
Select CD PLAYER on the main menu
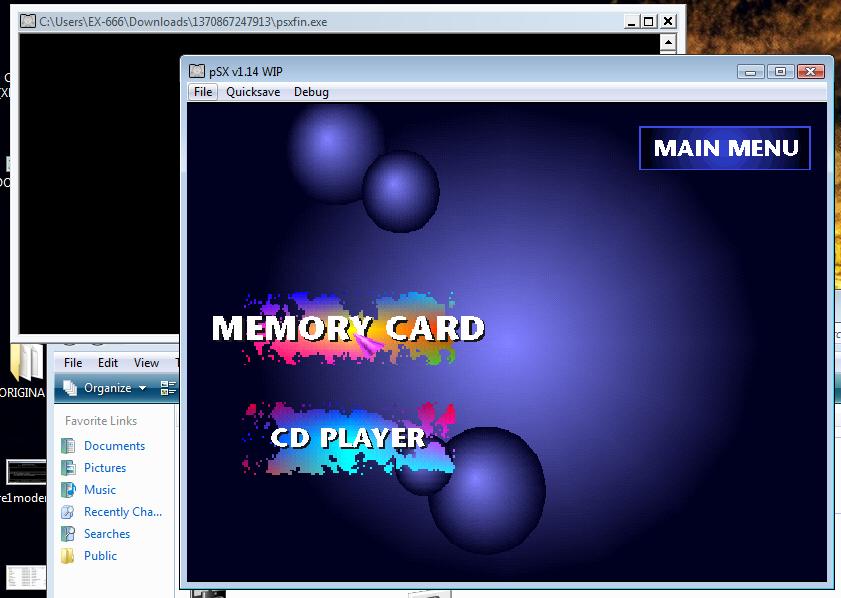pyautogui.click(x=348, y=438)
